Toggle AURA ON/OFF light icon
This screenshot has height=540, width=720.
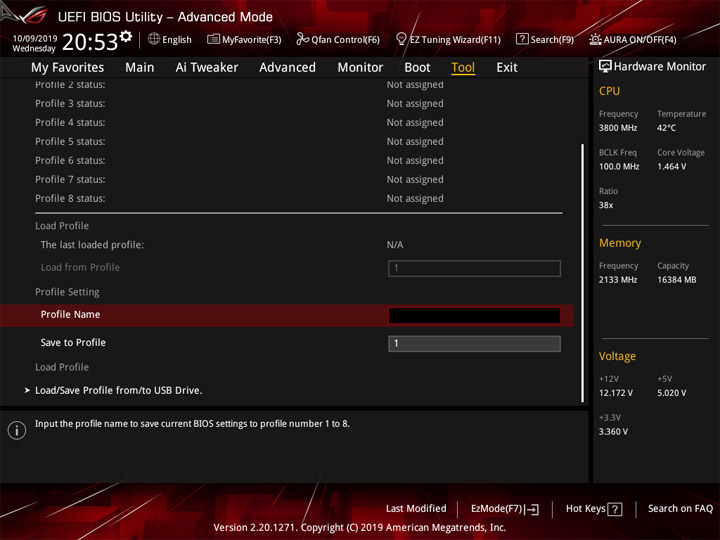click(595, 39)
